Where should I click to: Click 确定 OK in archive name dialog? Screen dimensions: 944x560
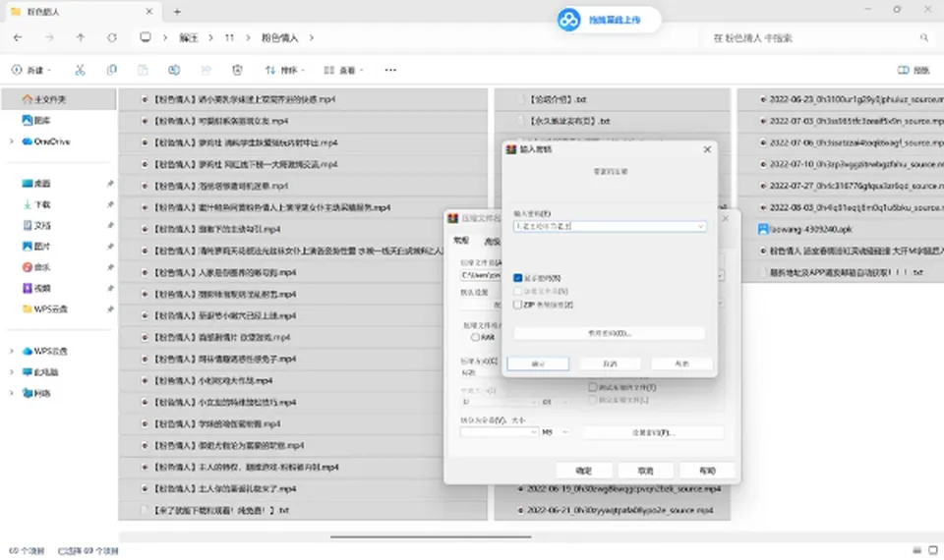click(x=584, y=471)
